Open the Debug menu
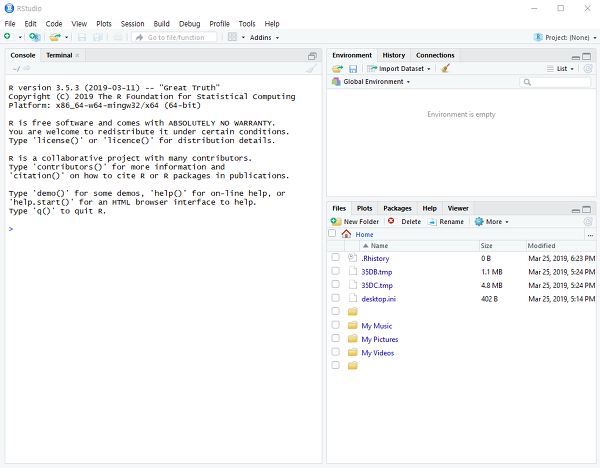This screenshot has width=600, height=468. tap(189, 24)
